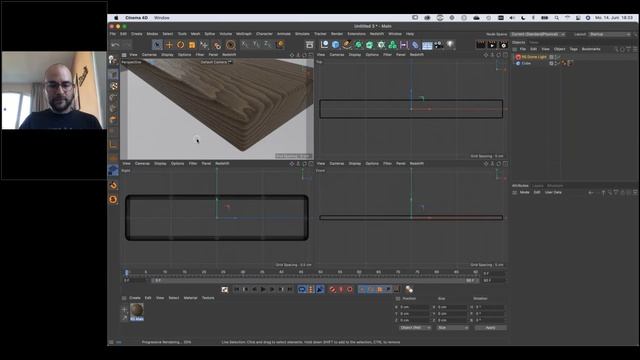Open the Redshift menu in main menu bar
This screenshot has width=640, height=360.
377,34
